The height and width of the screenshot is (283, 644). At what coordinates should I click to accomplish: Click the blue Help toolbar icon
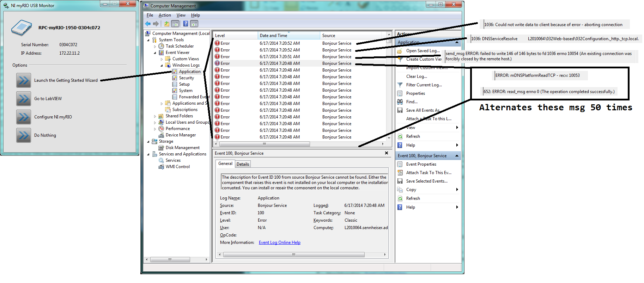click(186, 24)
